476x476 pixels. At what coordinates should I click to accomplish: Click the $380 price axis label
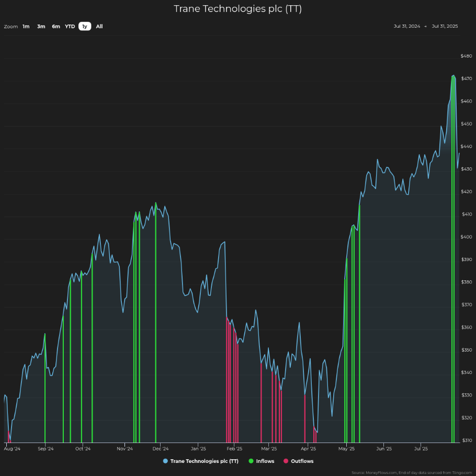click(x=466, y=282)
